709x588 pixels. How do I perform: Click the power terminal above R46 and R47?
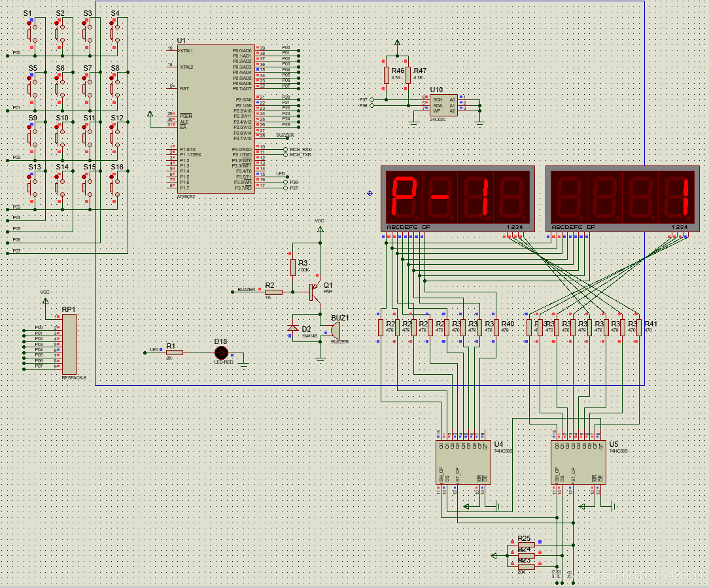click(x=397, y=43)
